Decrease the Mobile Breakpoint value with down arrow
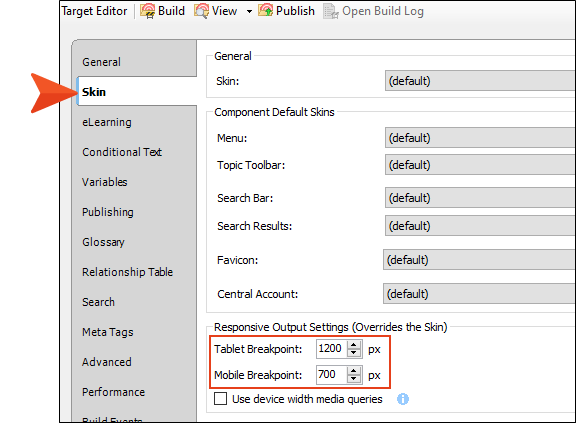Image resolution: width=576 pixels, height=423 pixels. tap(354, 379)
